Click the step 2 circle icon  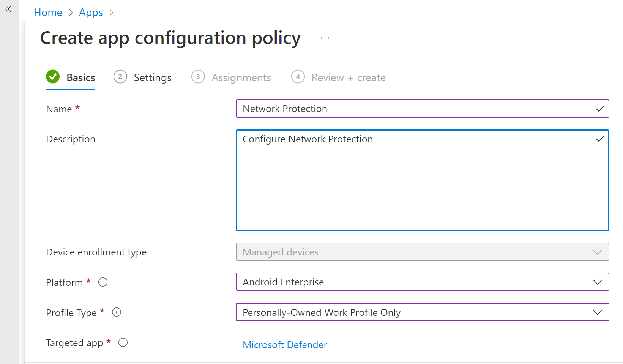(x=120, y=77)
